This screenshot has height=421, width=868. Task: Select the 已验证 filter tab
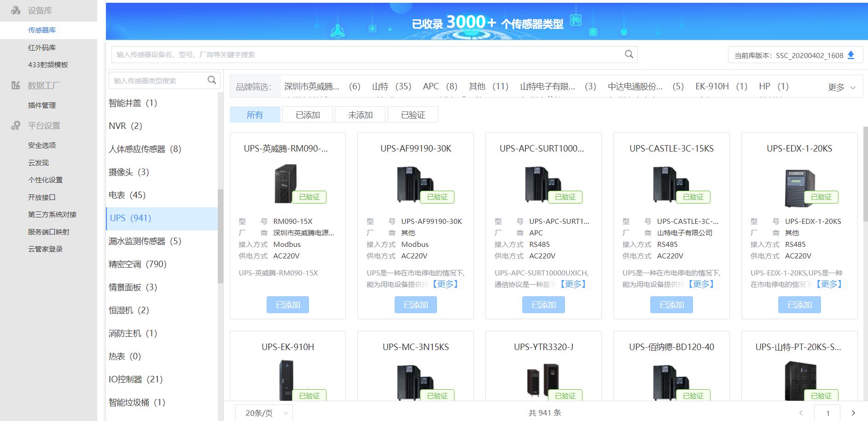(x=413, y=115)
